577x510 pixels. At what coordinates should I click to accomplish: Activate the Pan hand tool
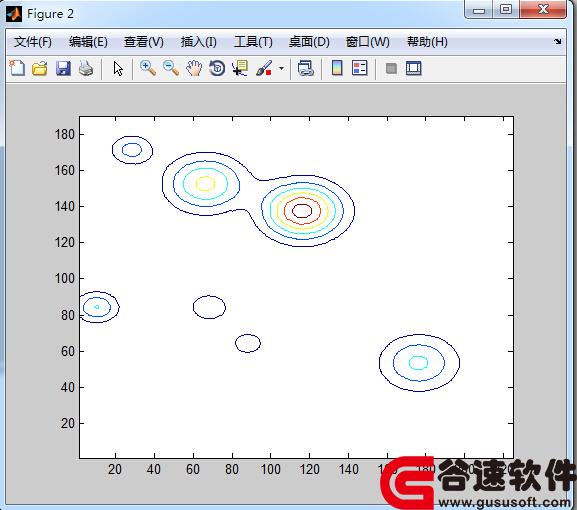[x=194, y=68]
